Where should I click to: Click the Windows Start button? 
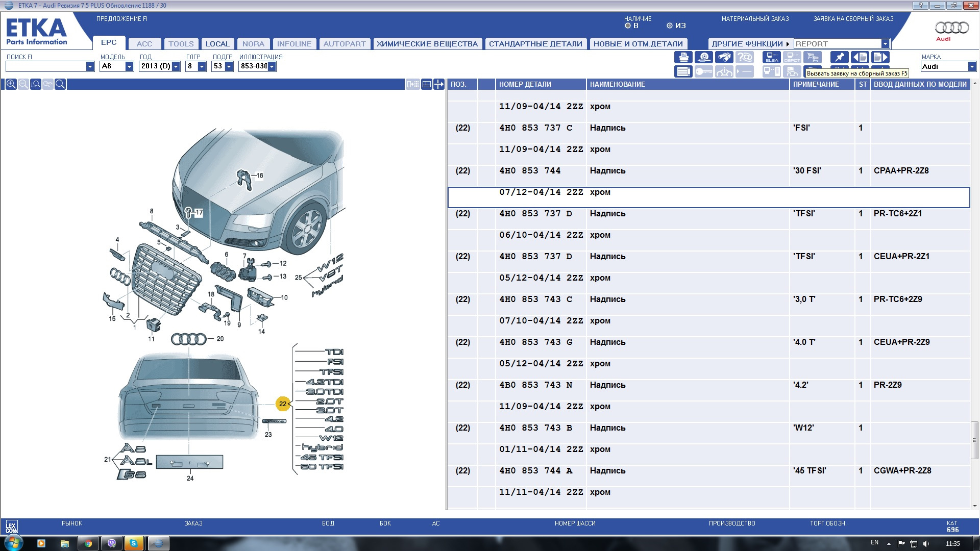13,543
